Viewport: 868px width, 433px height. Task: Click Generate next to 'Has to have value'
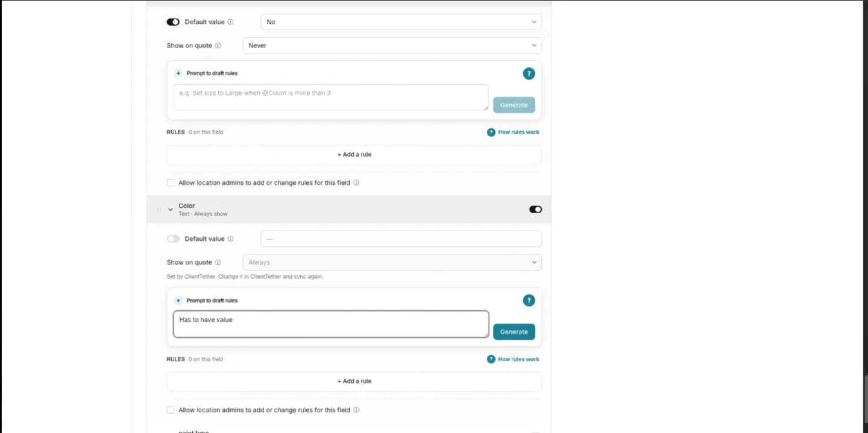tap(514, 332)
